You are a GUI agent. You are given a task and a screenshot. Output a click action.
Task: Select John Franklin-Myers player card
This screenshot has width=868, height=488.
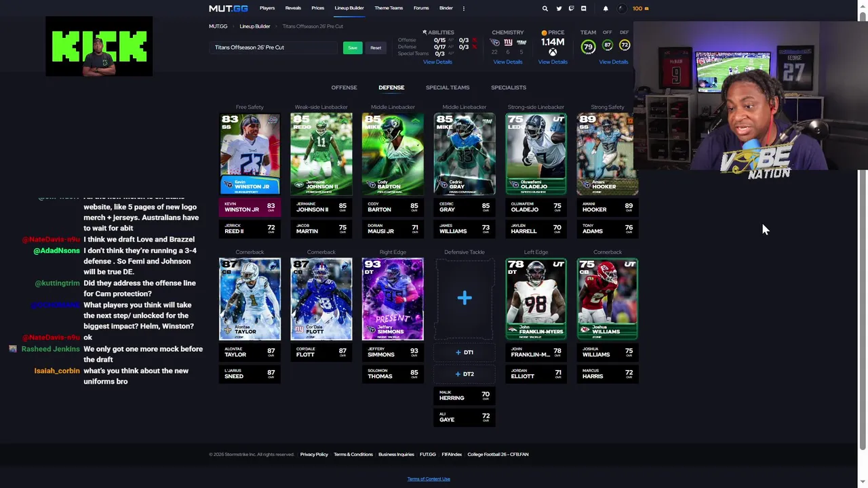(536, 299)
